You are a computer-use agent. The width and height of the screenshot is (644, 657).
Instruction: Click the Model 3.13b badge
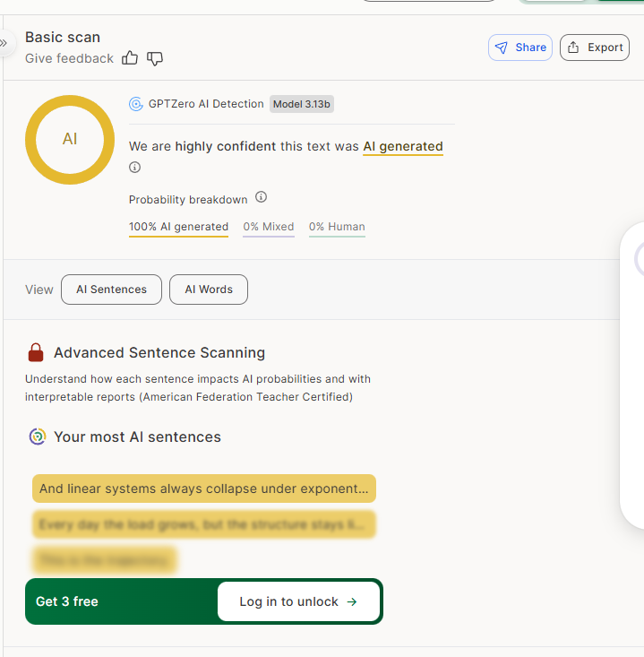[x=302, y=104]
